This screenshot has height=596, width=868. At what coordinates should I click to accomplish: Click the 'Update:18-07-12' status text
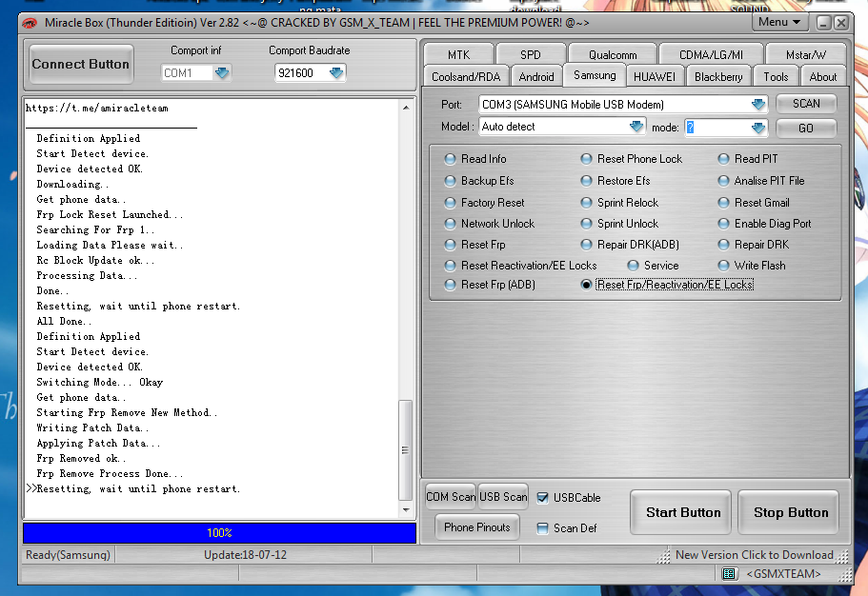pyautogui.click(x=245, y=555)
